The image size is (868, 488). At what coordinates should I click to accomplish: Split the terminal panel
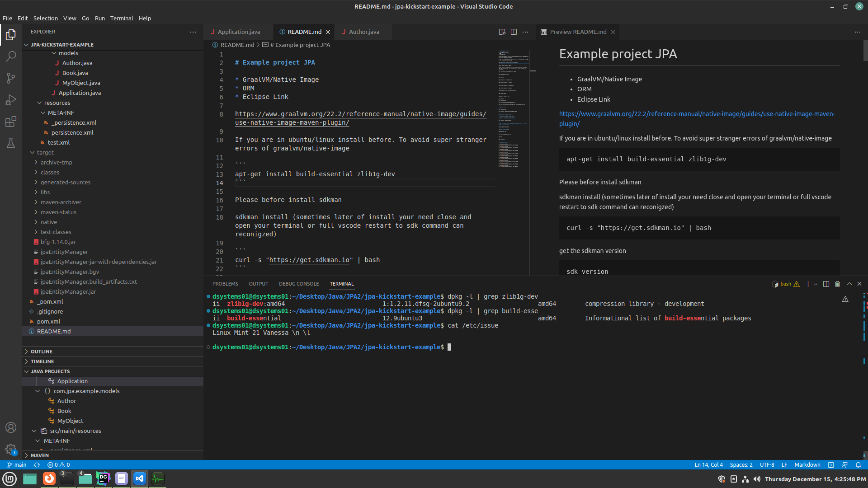(826, 284)
